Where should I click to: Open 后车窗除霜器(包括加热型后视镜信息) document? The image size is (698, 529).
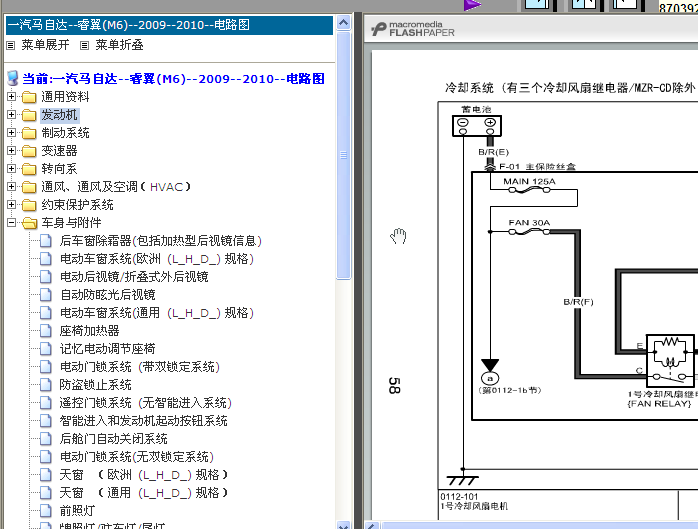click(x=161, y=241)
